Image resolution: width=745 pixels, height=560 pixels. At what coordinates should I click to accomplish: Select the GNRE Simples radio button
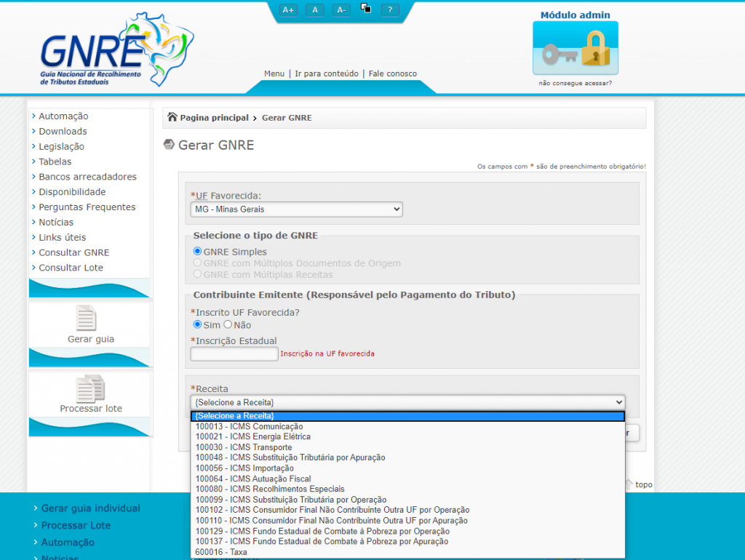[197, 252]
